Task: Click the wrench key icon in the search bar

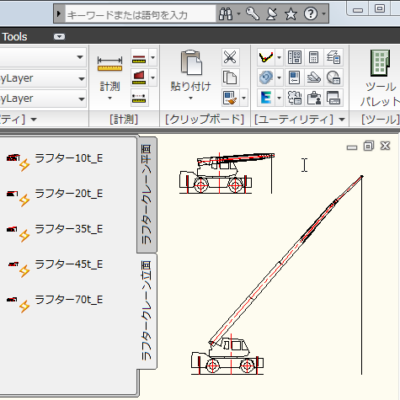Action: (x=253, y=14)
